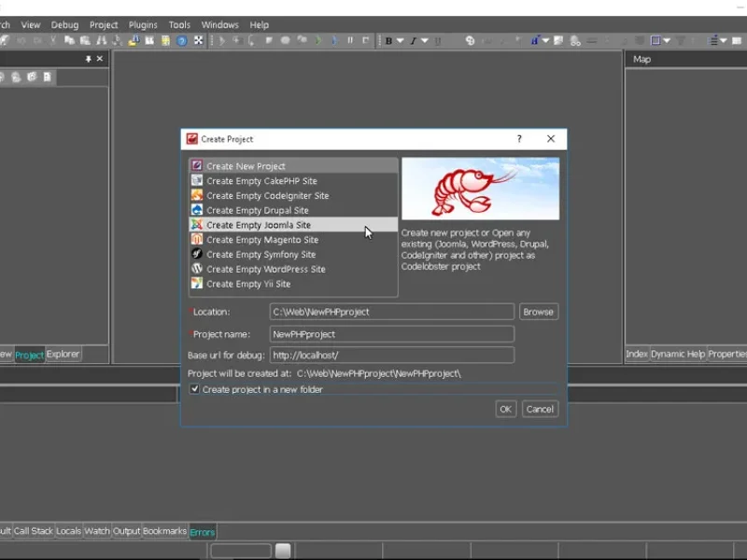Uncheck 'Create project in a new folder'
The height and width of the screenshot is (560, 747).
pyautogui.click(x=195, y=389)
